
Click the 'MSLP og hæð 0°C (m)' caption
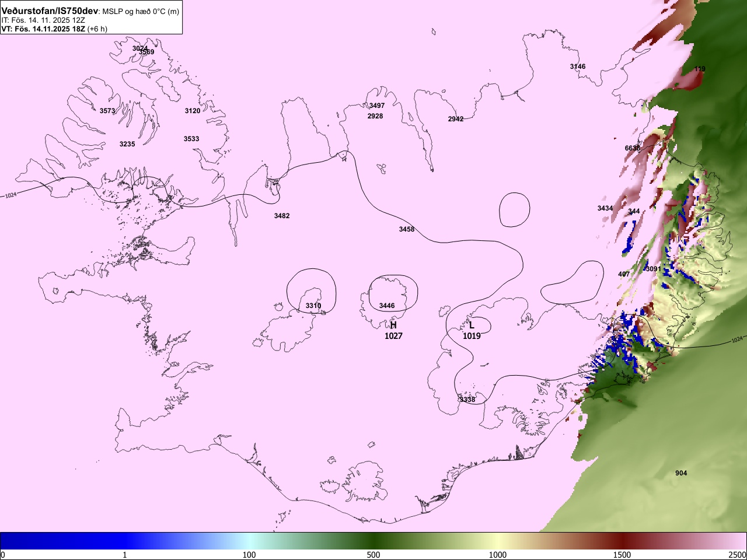click(x=141, y=12)
